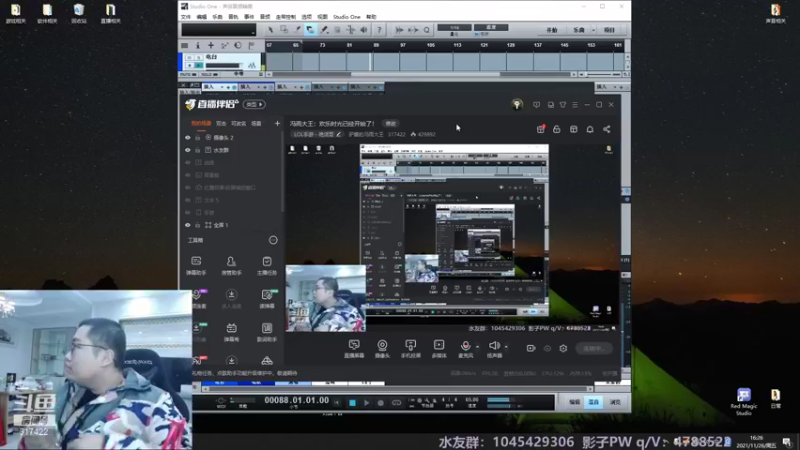Open first 插入 insert dropdown in mixer
800x450 pixels.
click(220, 87)
